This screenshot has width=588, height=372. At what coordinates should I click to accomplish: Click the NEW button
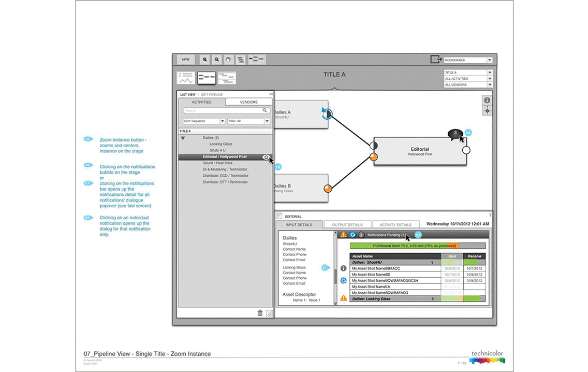(x=185, y=60)
